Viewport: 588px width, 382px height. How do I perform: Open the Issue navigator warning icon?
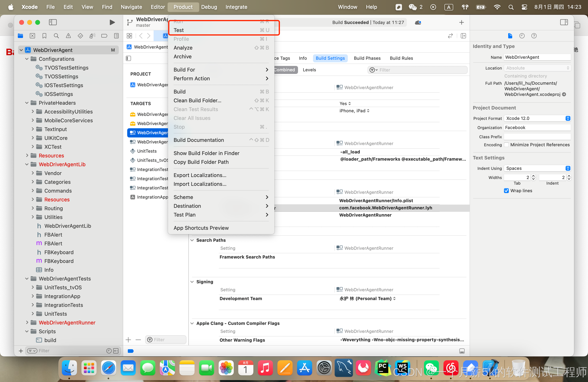pyautogui.click(x=68, y=36)
